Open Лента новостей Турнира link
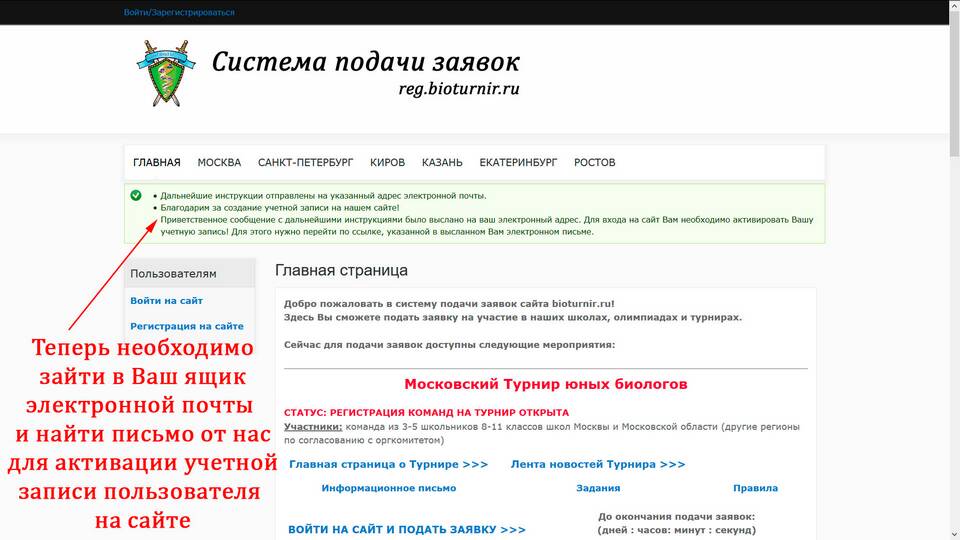 [x=598, y=464]
